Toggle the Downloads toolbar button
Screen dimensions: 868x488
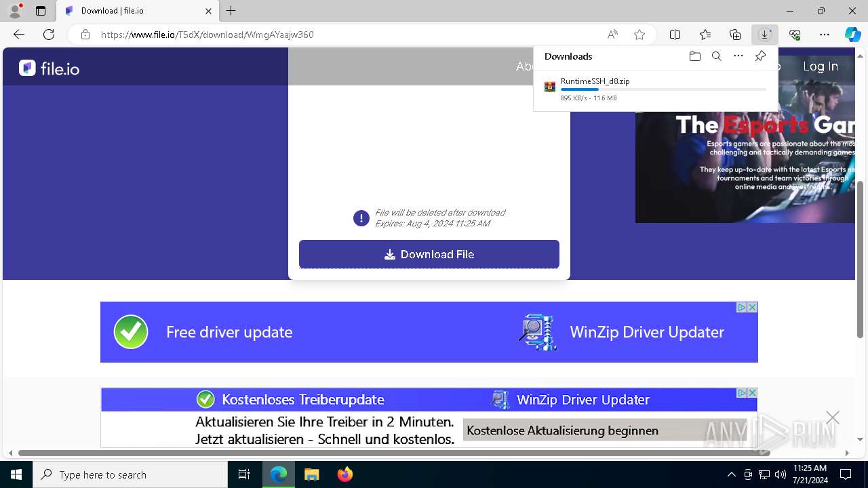765,35
